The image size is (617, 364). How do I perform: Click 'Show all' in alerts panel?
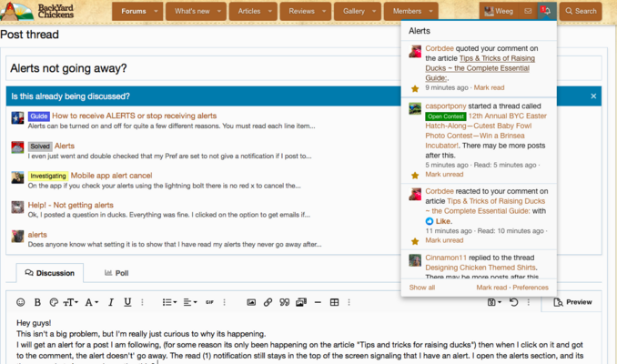422,287
